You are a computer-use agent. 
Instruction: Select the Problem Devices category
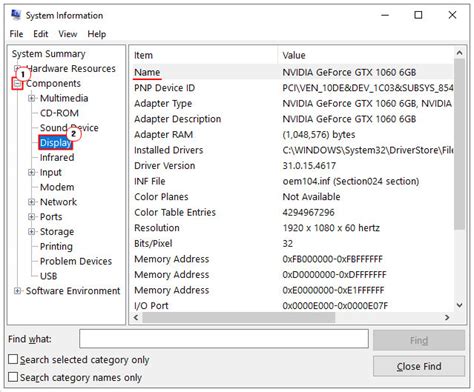tap(76, 261)
